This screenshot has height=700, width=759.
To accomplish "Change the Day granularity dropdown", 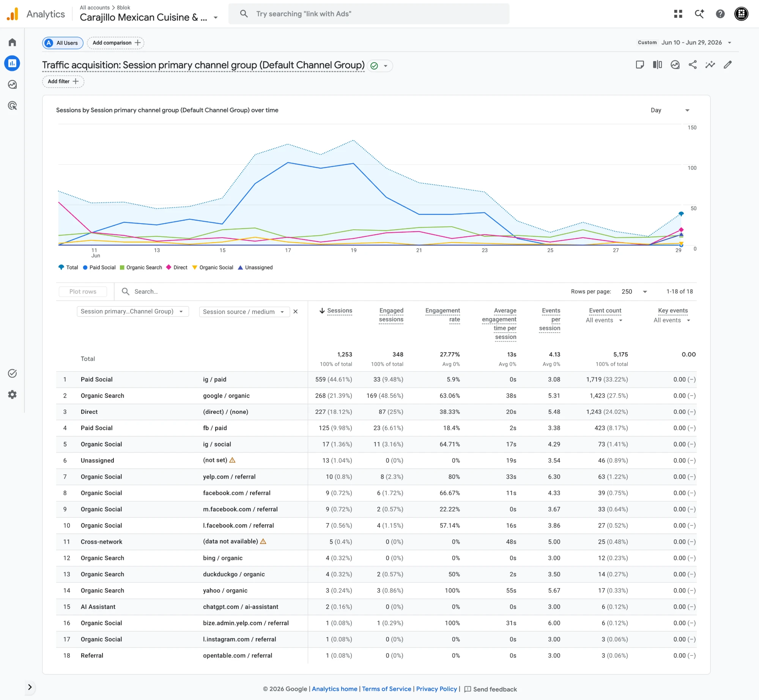I will coord(670,110).
